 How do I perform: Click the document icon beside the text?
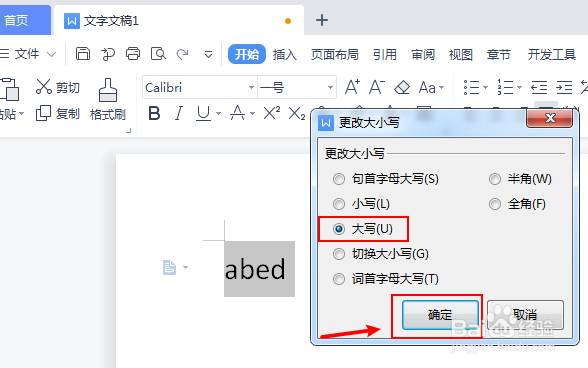170,267
